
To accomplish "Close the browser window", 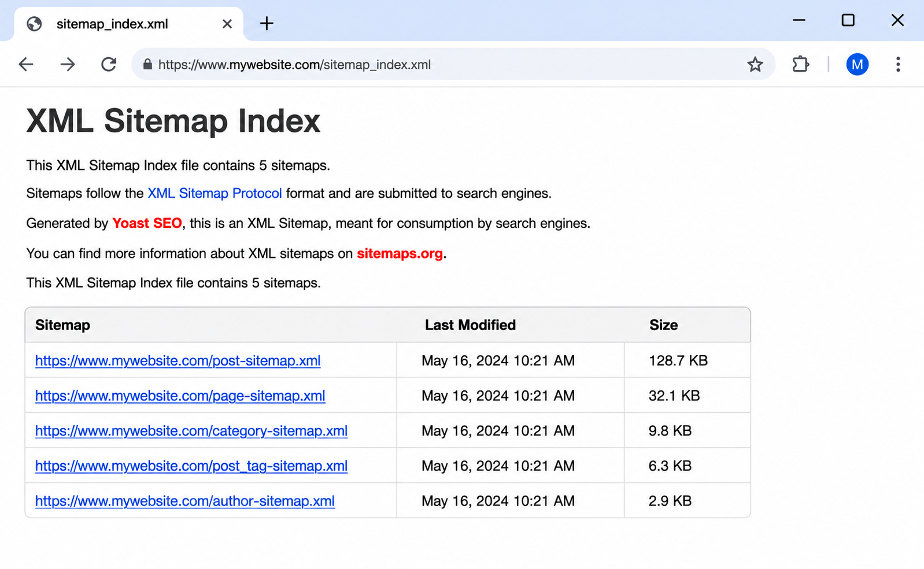I will click(897, 20).
